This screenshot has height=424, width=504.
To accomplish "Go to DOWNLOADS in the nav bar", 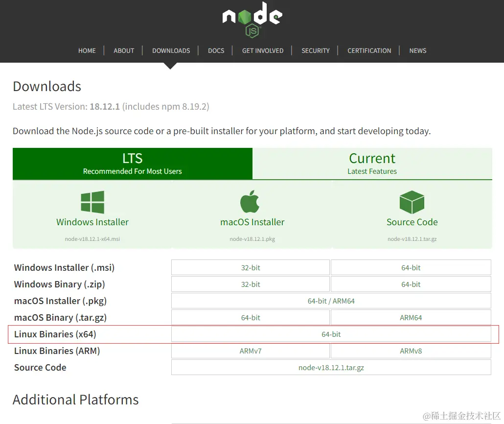I will tap(171, 50).
